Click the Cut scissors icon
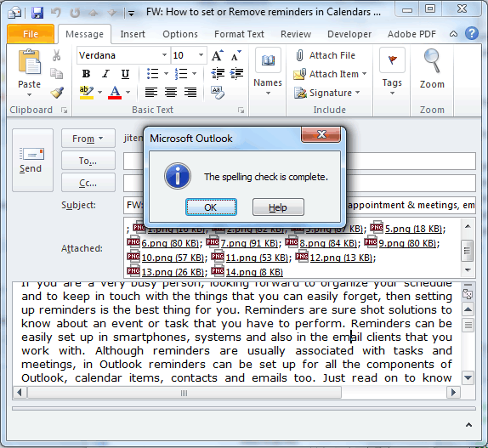The height and width of the screenshot is (448, 488). (x=56, y=55)
